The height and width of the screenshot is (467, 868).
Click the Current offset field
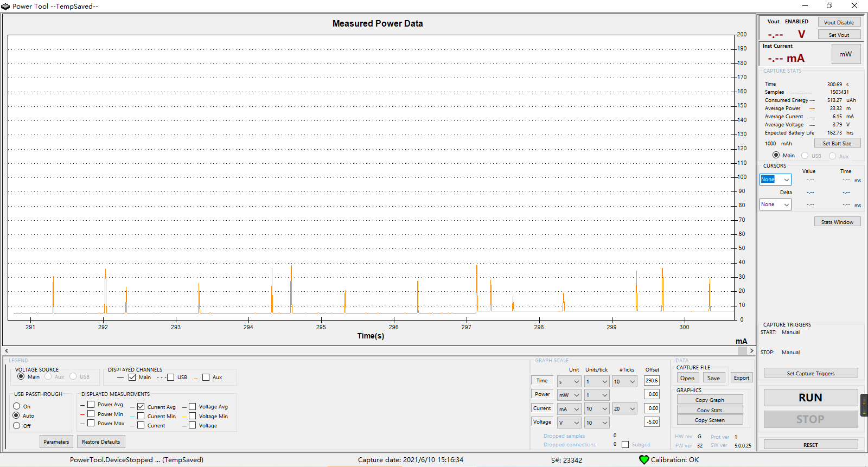652,408
